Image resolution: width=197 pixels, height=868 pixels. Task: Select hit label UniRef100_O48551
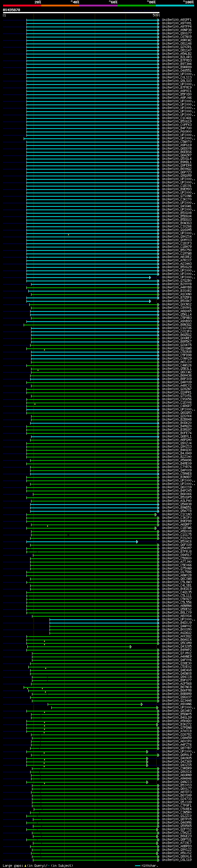[x=176, y=71]
